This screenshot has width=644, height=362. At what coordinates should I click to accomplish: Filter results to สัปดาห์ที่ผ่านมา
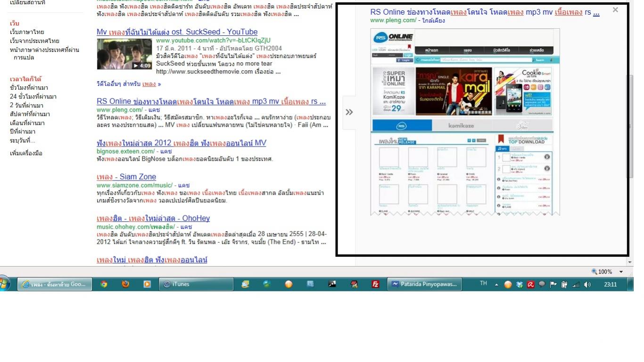coord(30,114)
